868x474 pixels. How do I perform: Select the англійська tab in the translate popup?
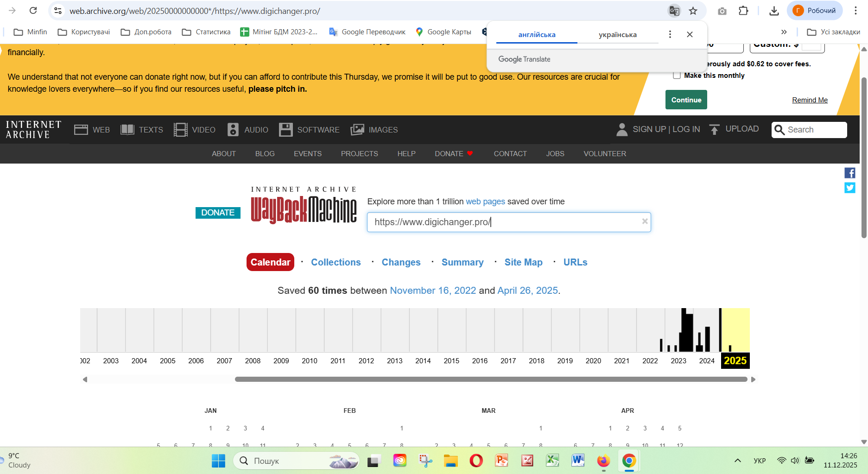click(x=537, y=35)
